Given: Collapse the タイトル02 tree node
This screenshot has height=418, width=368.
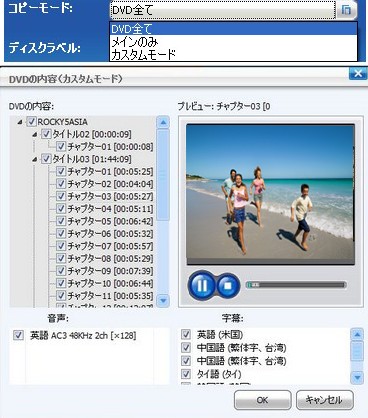Looking at the screenshot, I should pyautogui.click(x=35, y=135).
